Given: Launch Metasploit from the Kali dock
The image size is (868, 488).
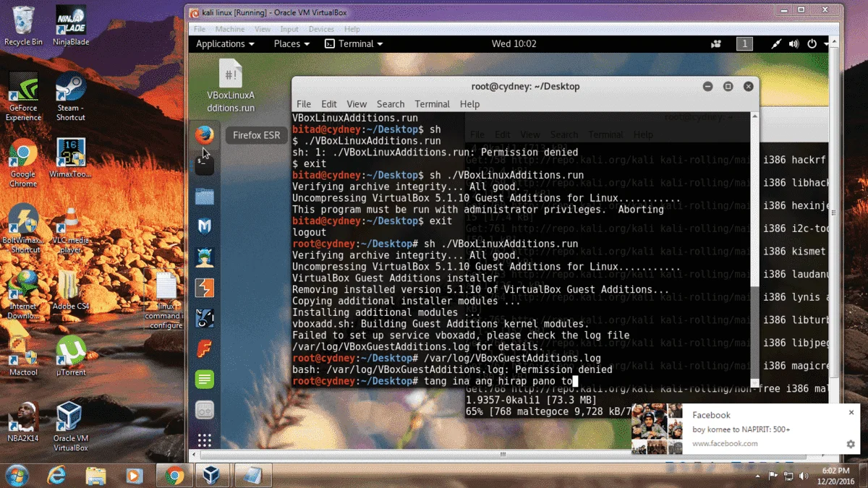Looking at the screenshot, I should coord(205,226).
